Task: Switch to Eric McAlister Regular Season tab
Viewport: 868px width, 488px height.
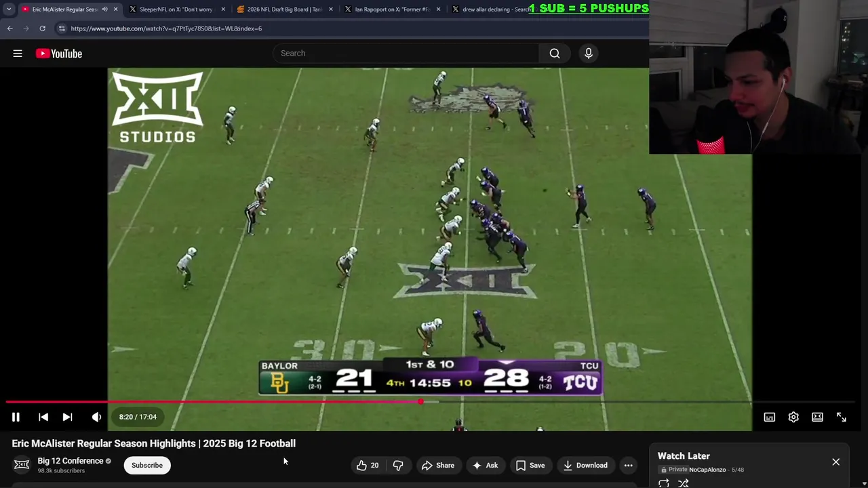Action: click(65, 9)
